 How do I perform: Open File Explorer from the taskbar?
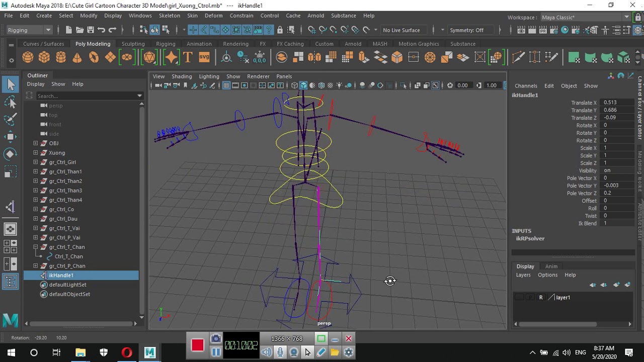(x=80, y=352)
